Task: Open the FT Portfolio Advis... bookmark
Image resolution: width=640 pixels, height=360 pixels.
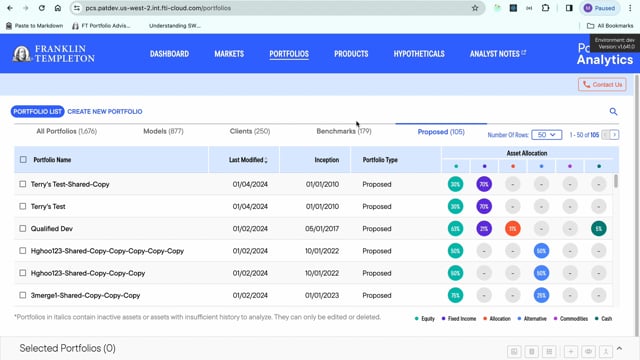Action: tap(101, 26)
